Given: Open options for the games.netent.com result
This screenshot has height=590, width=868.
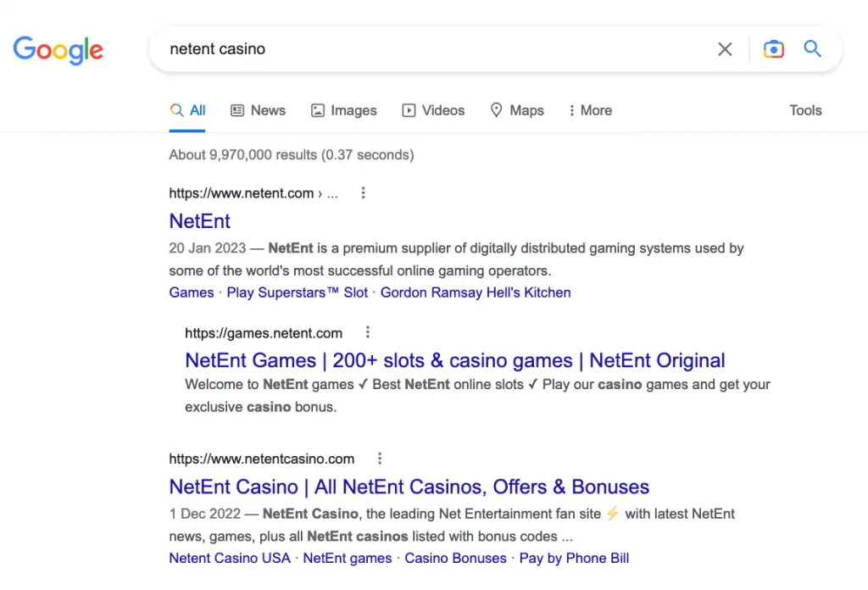Looking at the screenshot, I should tap(368, 332).
